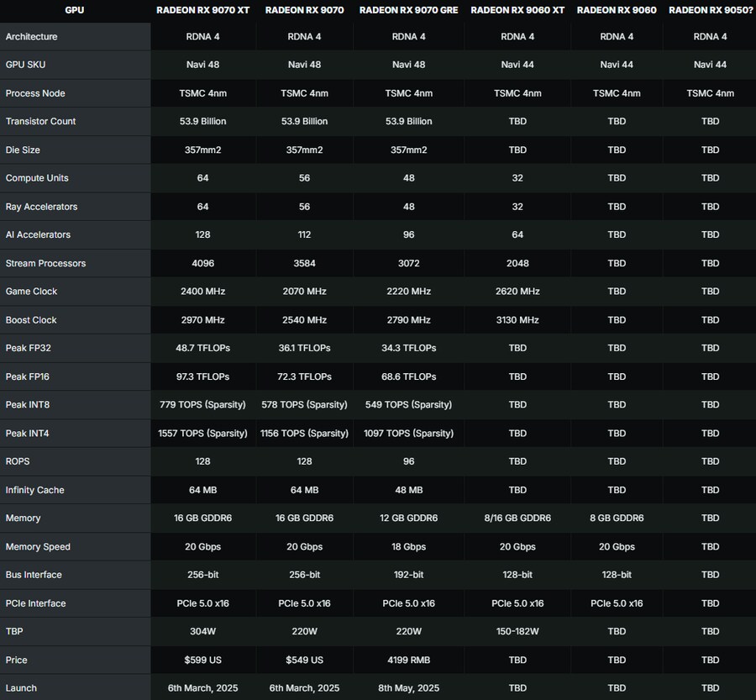Viewport: 756px width, 700px height.
Task: Select the Compute Units row label
Action: [37, 178]
